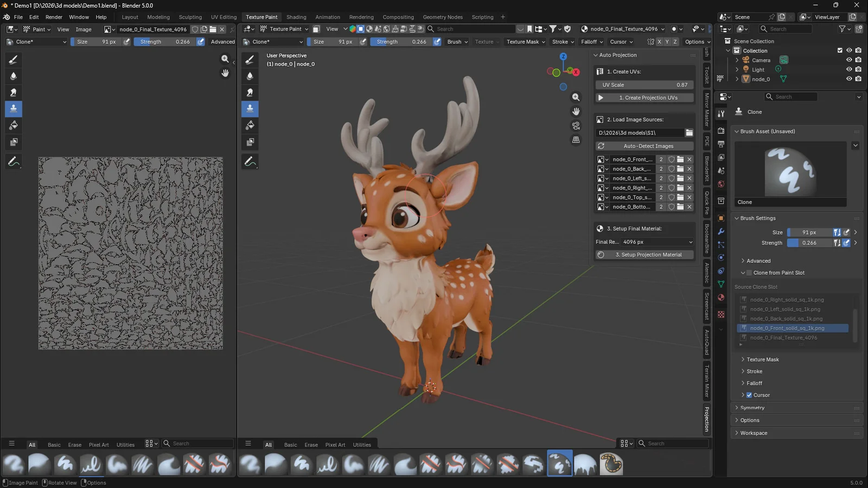Hide the Light object in the outliner
This screenshot has width=868, height=488.
(x=849, y=69)
